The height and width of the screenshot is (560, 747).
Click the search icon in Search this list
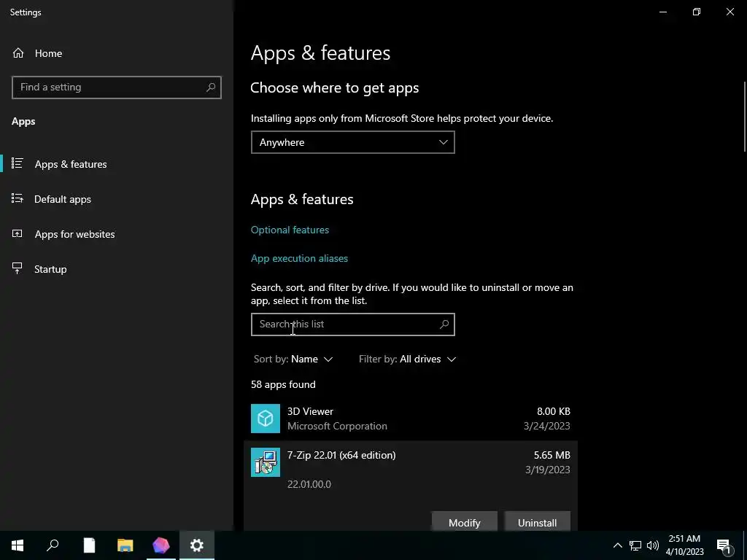pyautogui.click(x=444, y=324)
